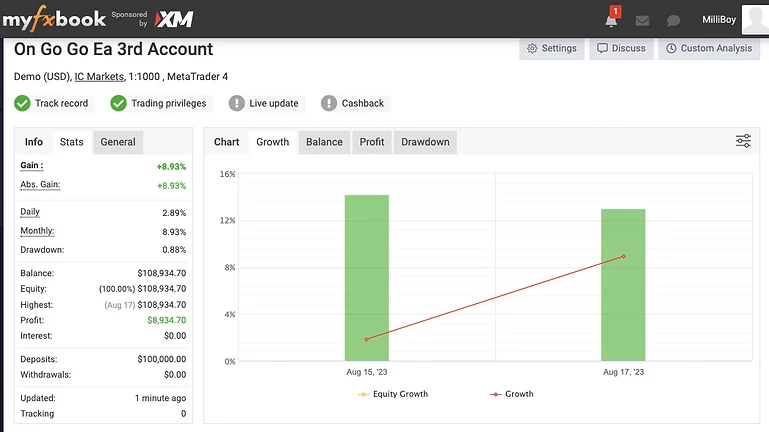Open the notifications bell icon

click(611, 20)
